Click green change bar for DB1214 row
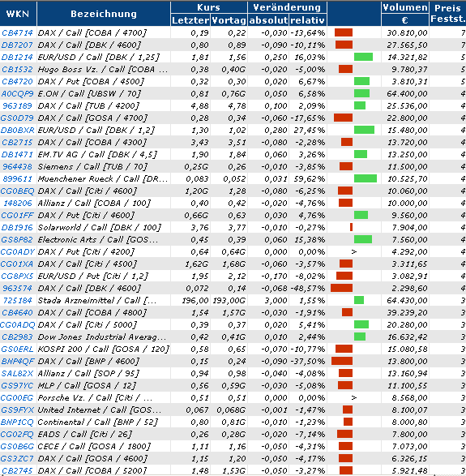 pyautogui.click(x=363, y=57)
